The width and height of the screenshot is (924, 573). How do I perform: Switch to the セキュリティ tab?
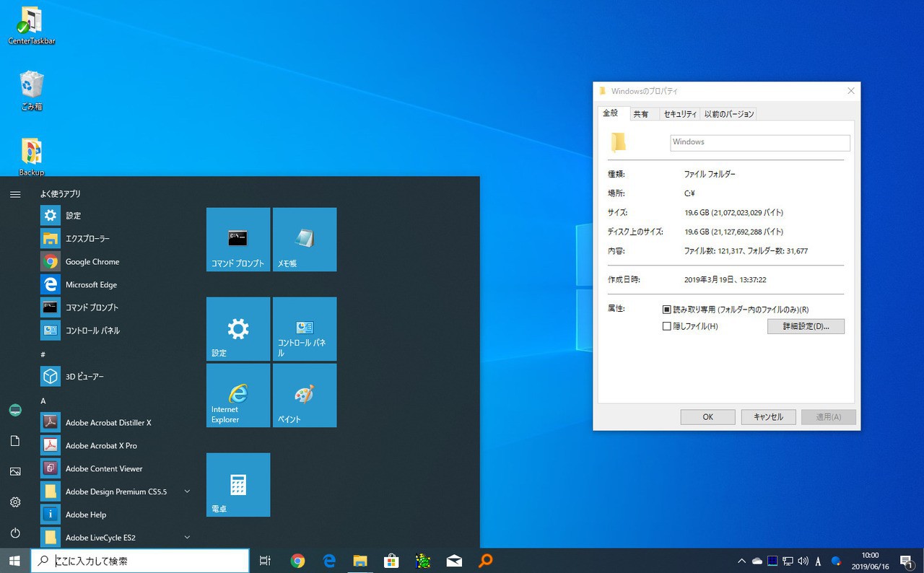click(680, 114)
